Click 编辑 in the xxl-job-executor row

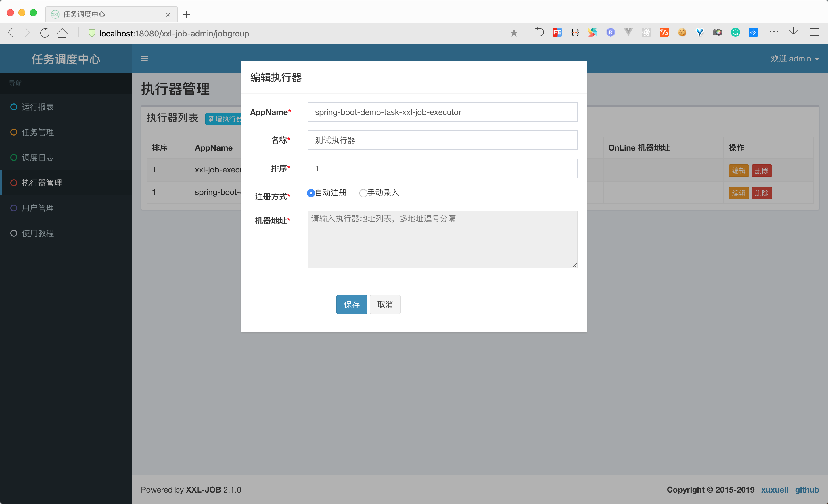pos(739,171)
